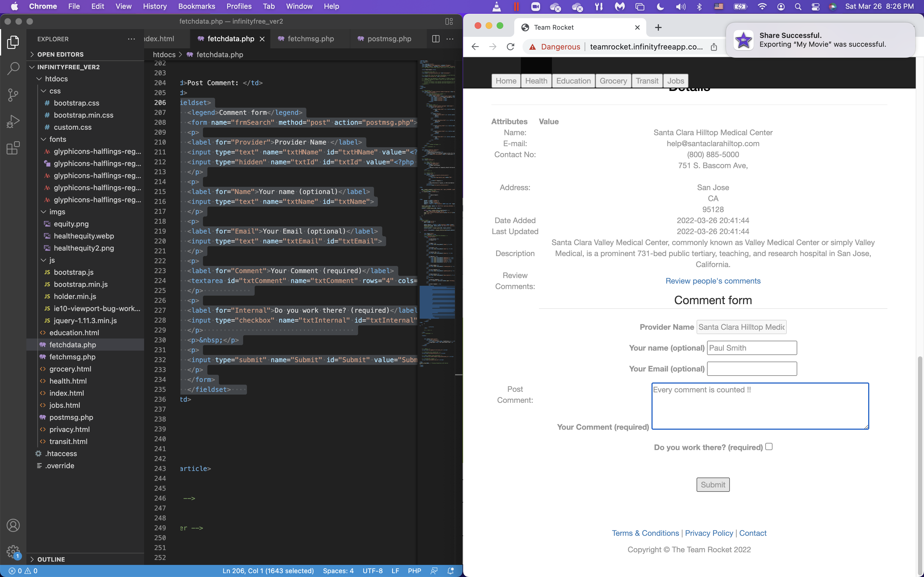
Task: Click the split editor right icon
Action: click(x=436, y=39)
